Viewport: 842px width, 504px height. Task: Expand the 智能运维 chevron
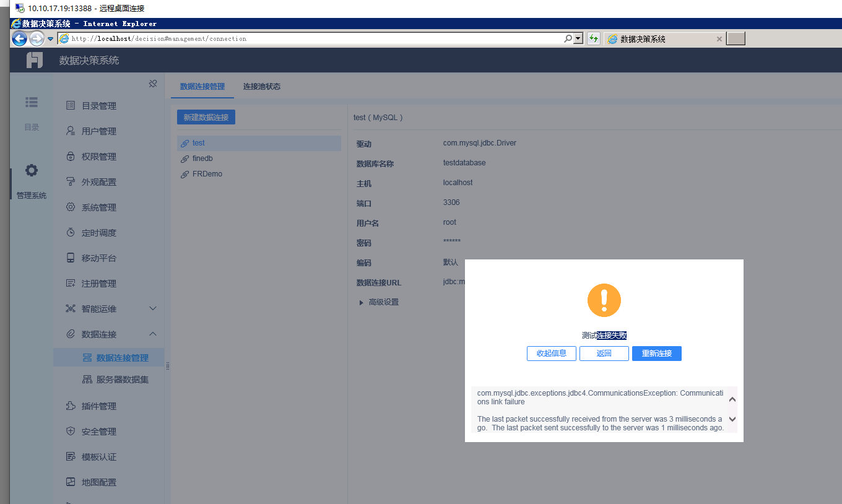153,308
